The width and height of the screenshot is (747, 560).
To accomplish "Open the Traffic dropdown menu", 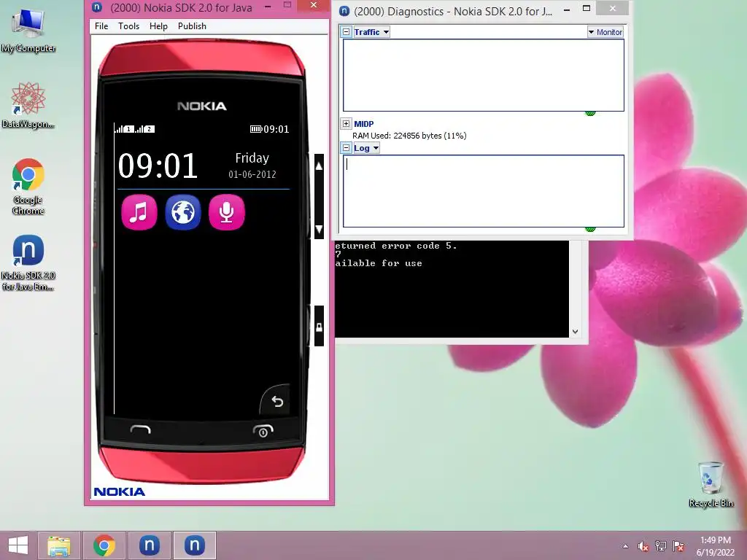I will [371, 32].
